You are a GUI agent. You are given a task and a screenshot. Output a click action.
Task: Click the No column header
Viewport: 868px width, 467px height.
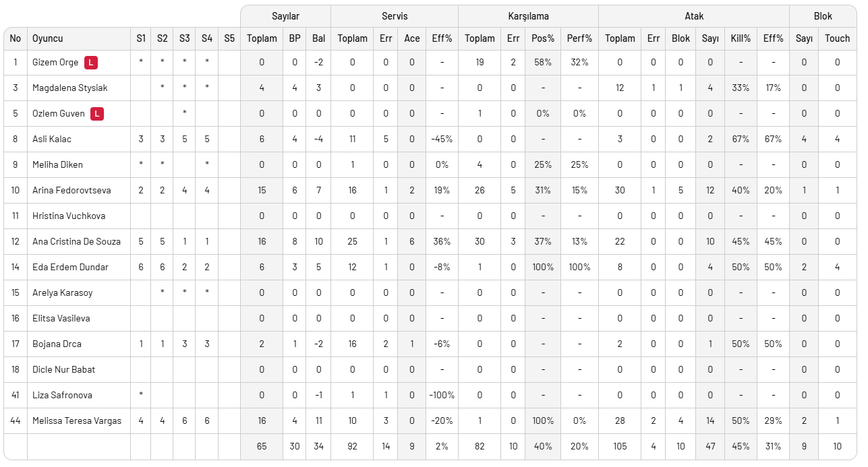[x=16, y=38]
